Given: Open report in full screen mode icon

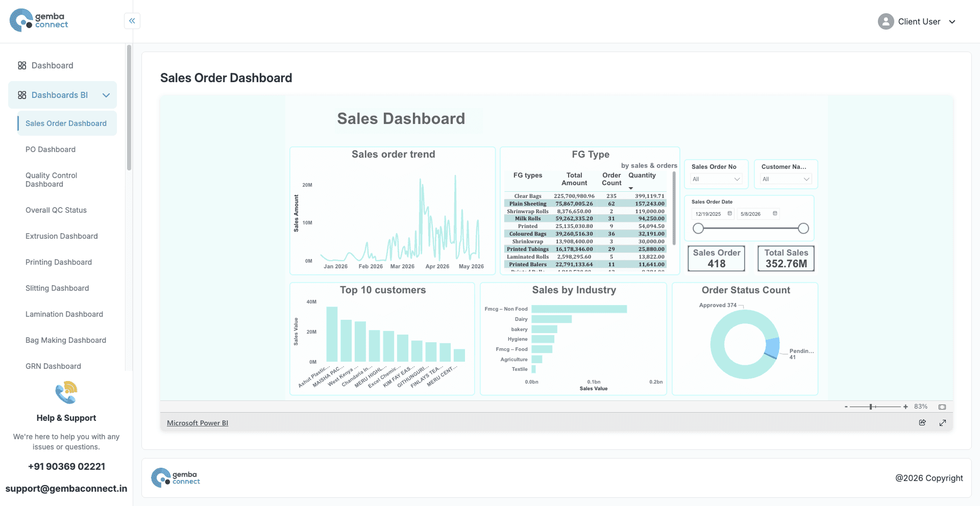Looking at the screenshot, I should [x=943, y=422].
